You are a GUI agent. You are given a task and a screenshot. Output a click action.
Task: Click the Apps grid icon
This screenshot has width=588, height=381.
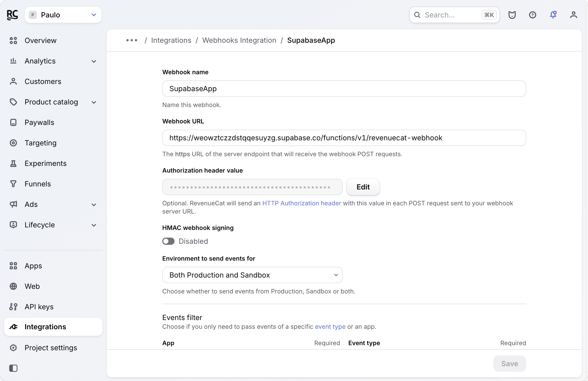point(13,266)
